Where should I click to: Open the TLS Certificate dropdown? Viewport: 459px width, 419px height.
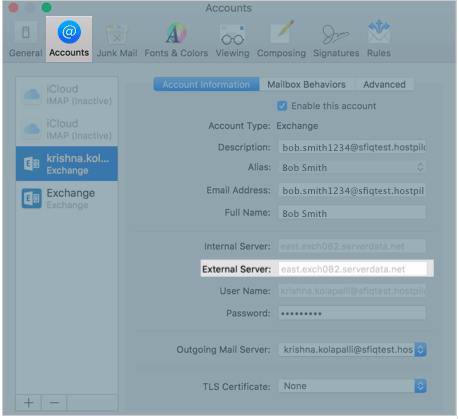coord(352,386)
